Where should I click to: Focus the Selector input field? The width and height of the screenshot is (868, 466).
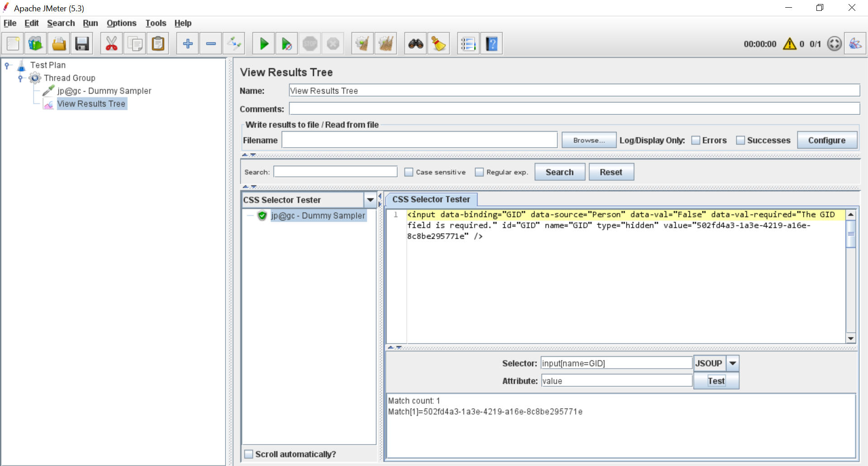[617, 363]
